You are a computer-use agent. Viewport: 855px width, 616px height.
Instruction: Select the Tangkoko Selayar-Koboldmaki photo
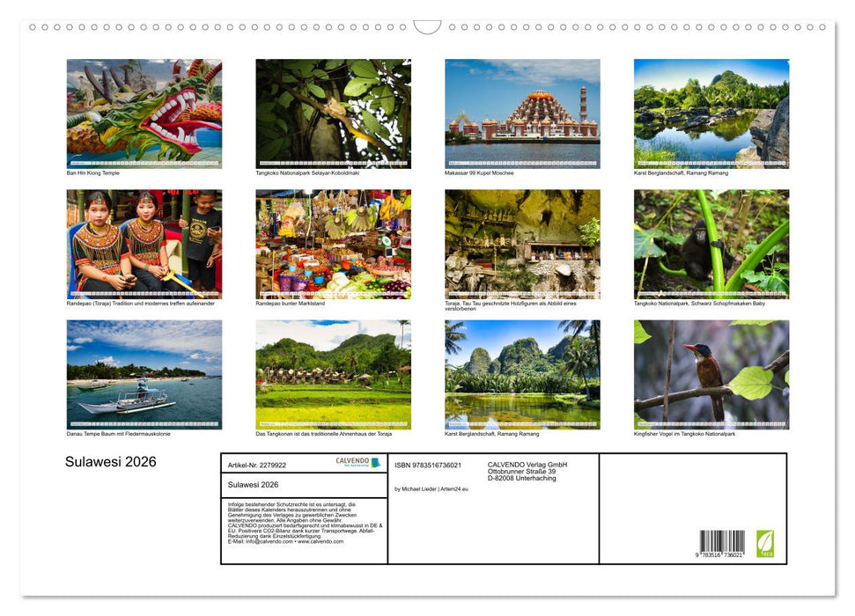point(333,113)
